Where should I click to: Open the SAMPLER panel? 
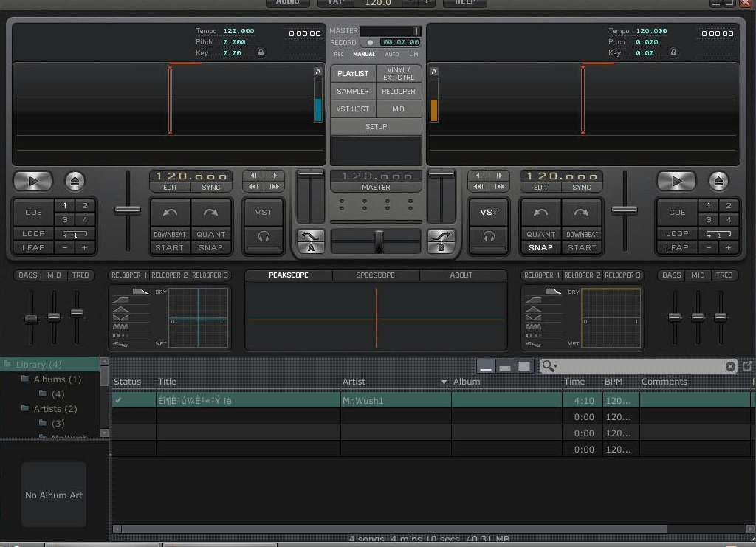(353, 92)
